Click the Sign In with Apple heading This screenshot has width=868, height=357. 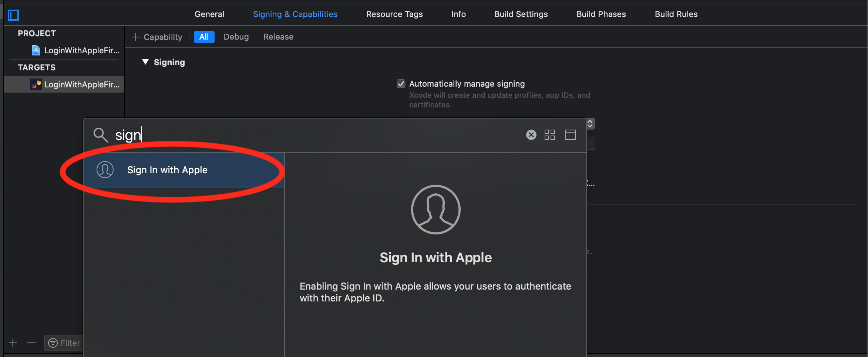point(436,257)
